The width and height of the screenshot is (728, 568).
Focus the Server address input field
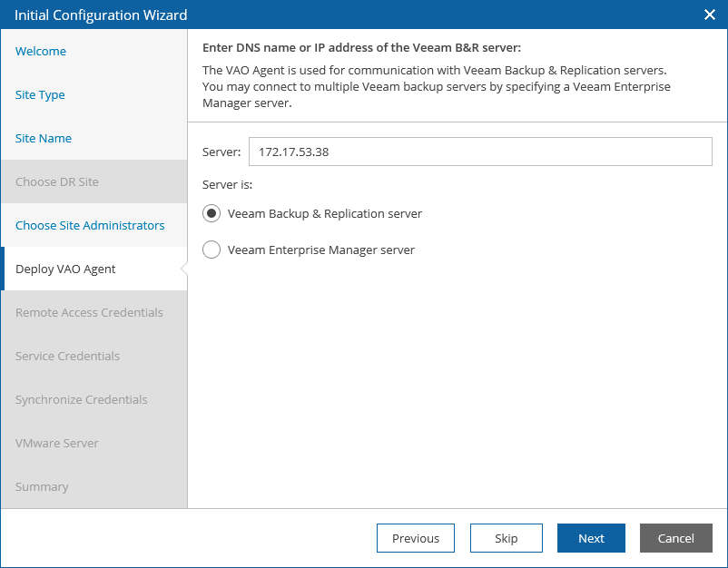click(480, 152)
